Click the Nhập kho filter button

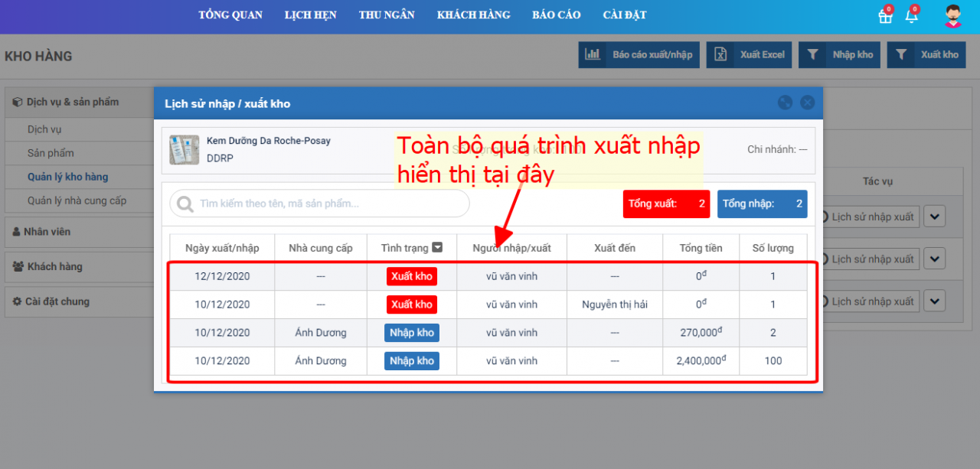coord(840,55)
